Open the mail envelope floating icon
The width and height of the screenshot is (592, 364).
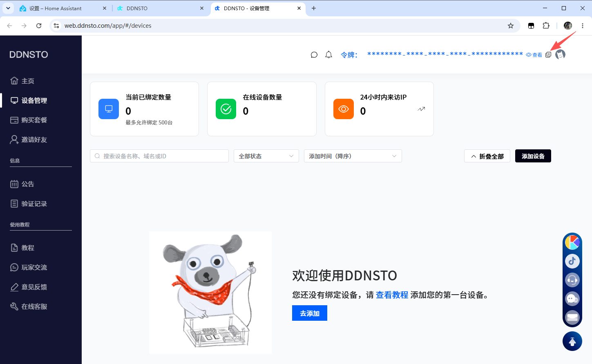tap(572, 317)
